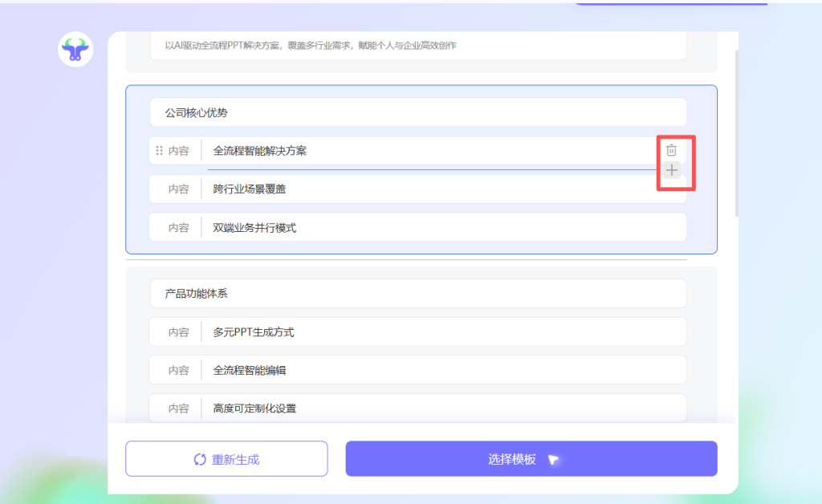Delete the 全流程智能解决方案 row with trash icon
The height and width of the screenshot is (504, 822).
(x=672, y=150)
